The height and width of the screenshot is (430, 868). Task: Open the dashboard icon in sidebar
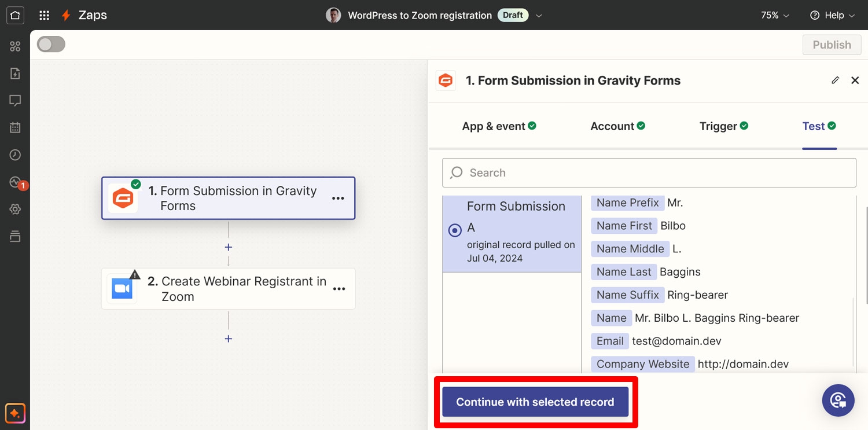tap(15, 46)
